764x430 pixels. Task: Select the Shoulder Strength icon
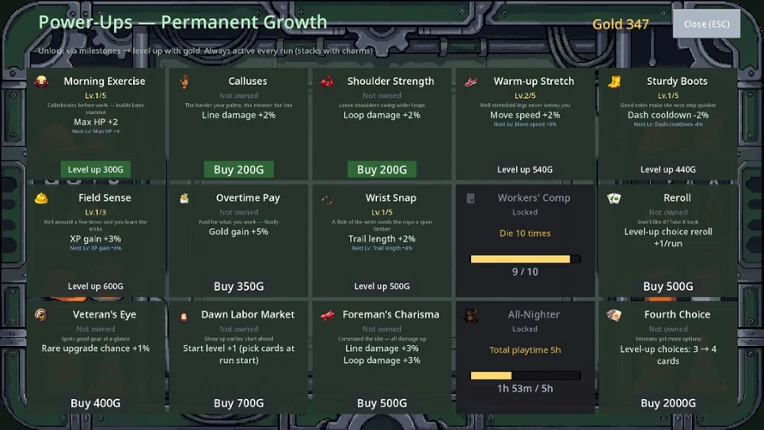[x=327, y=81]
